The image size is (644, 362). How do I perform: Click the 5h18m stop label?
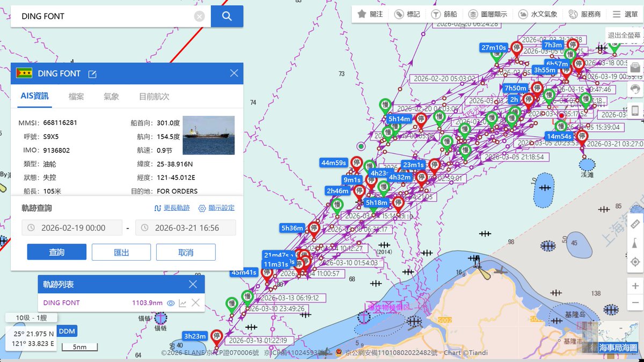pyautogui.click(x=376, y=203)
